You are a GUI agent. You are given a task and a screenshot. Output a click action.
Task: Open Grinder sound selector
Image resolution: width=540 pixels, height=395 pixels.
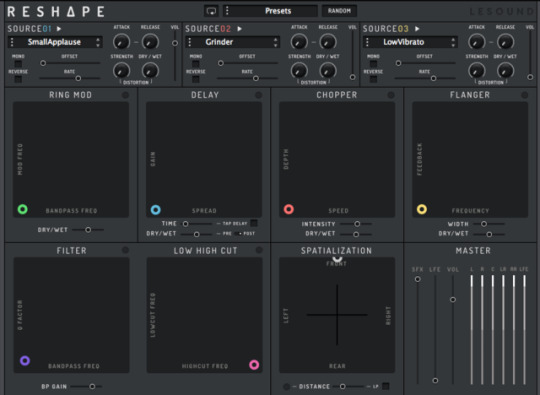click(233, 42)
